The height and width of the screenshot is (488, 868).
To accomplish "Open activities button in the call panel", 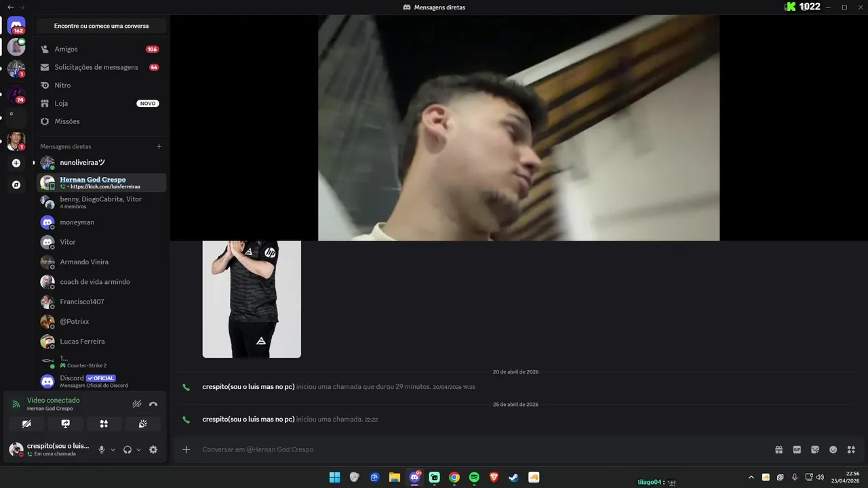I will 104,424.
